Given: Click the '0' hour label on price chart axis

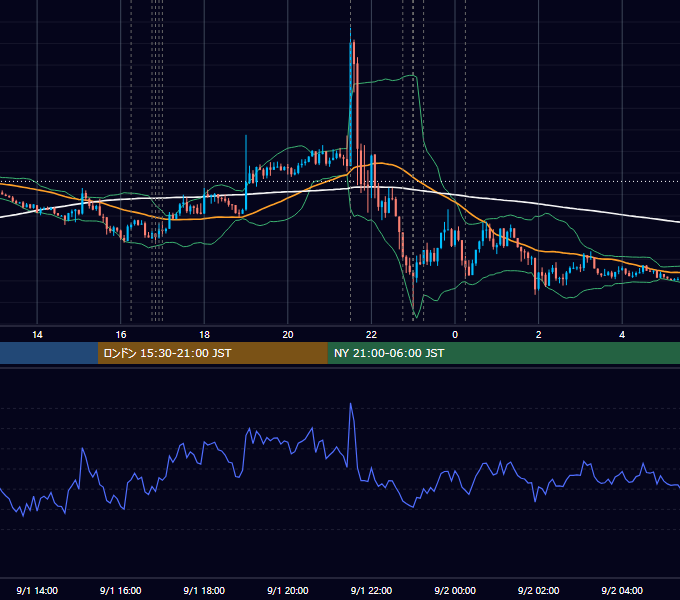Looking at the screenshot, I should (x=455, y=335).
